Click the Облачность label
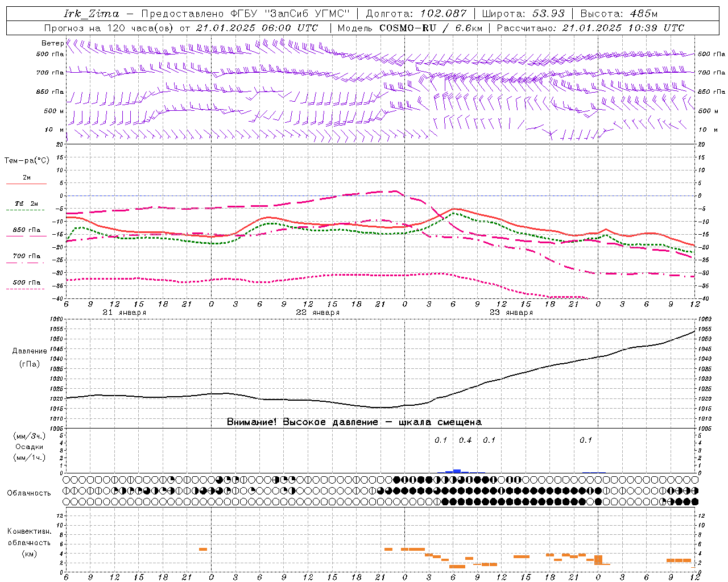This screenshot has height=582, width=728. 29,493
